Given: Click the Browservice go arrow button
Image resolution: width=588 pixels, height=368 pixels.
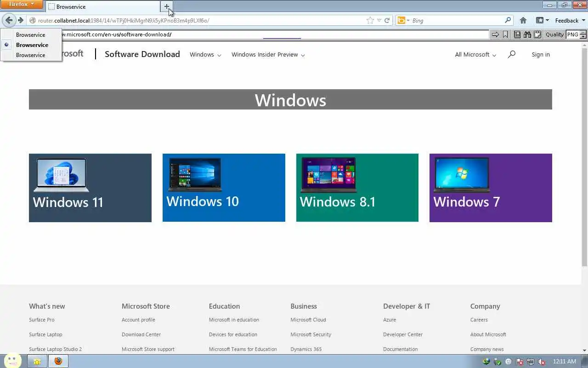Looking at the screenshot, I should pos(495,34).
